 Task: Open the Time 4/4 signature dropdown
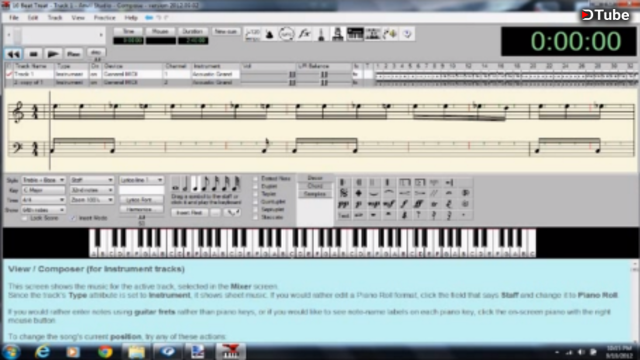(x=43, y=200)
